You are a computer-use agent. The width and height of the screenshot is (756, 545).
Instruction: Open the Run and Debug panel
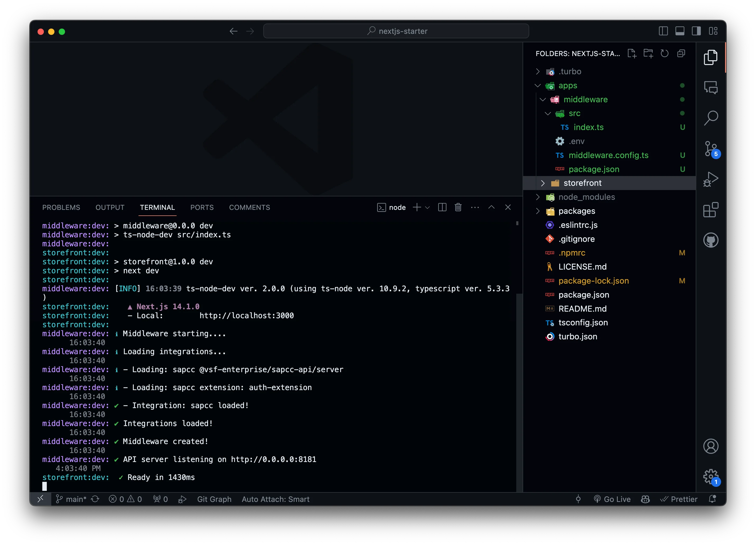pyautogui.click(x=711, y=179)
